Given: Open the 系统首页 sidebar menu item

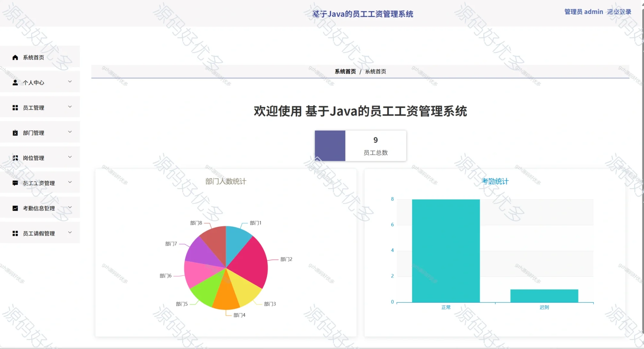Looking at the screenshot, I should pyautogui.click(x=33, y=57).
